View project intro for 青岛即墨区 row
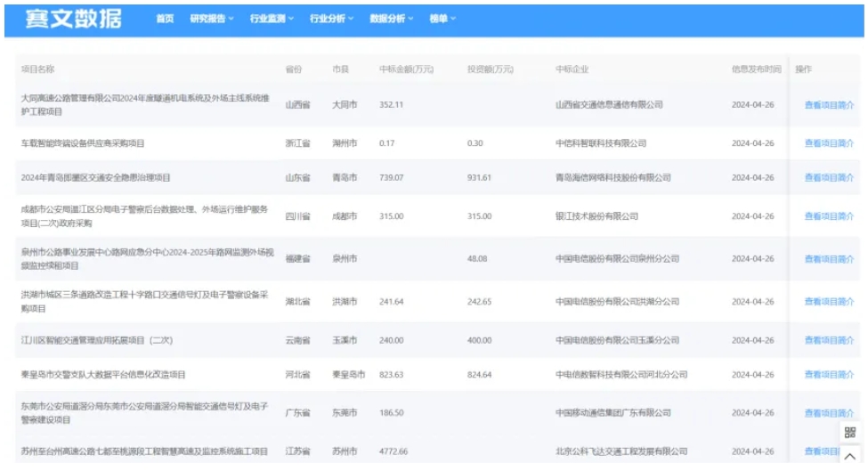This screenshot has width=868, height=471. click(829, 178)
